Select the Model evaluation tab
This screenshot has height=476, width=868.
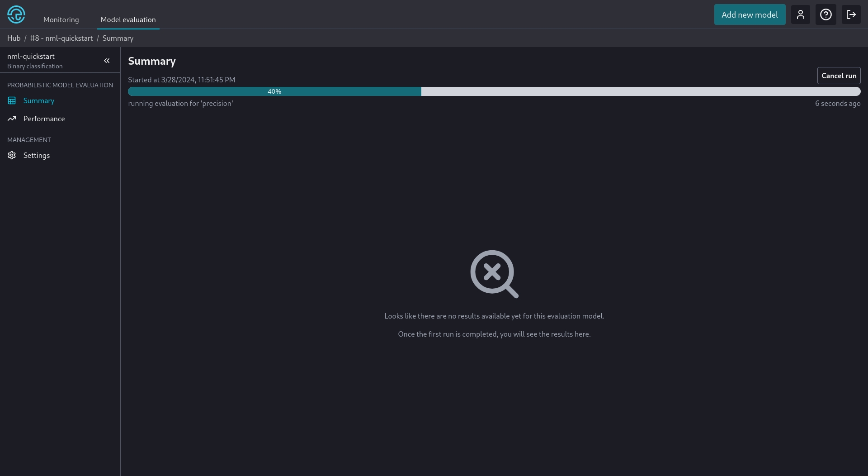128,20
